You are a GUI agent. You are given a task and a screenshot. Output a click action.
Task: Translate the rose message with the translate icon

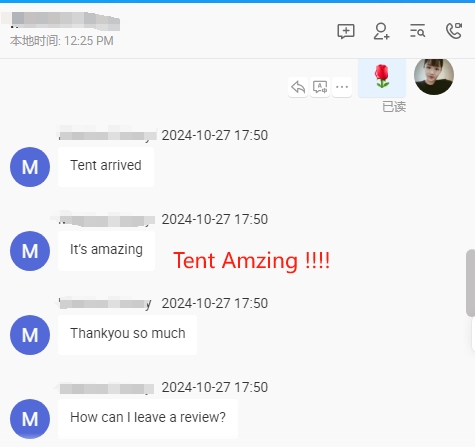click(320, 87)
